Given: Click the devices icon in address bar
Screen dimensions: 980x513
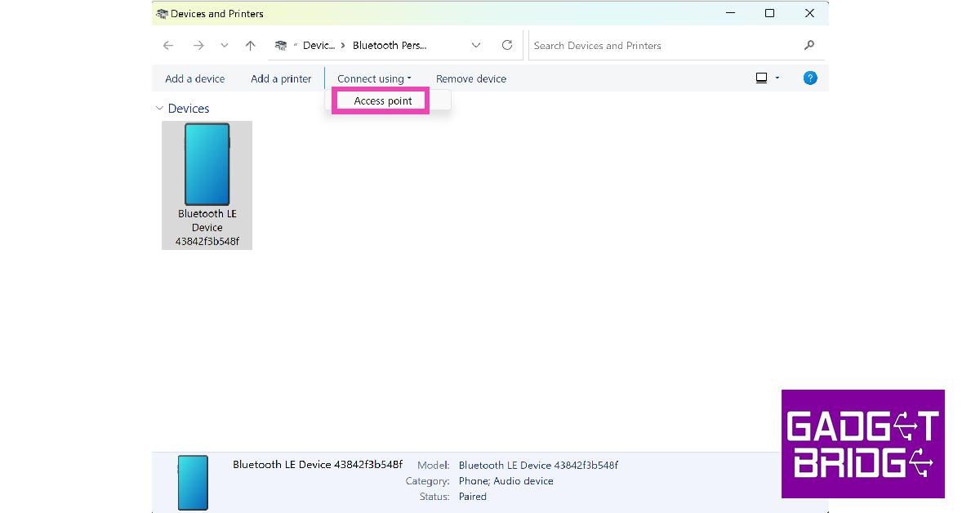Looking at the screenshot, I should (x=281, y=46).
